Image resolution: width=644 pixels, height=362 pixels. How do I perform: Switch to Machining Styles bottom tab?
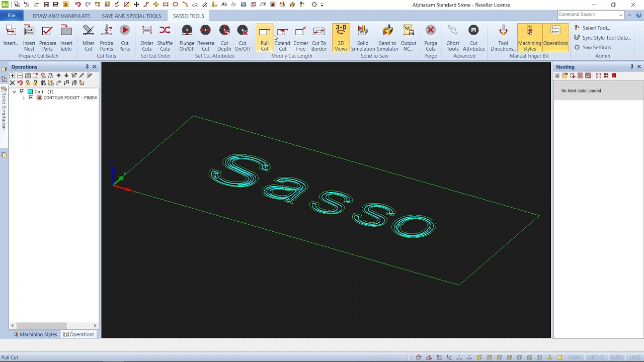coord(35,334)
